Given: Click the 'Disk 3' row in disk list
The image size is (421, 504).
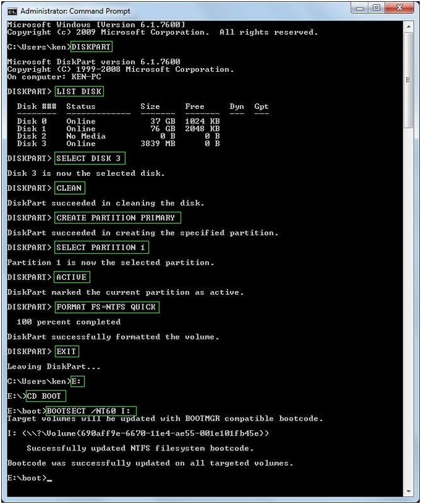Looking at the screenshot, I should click(118, 144).
